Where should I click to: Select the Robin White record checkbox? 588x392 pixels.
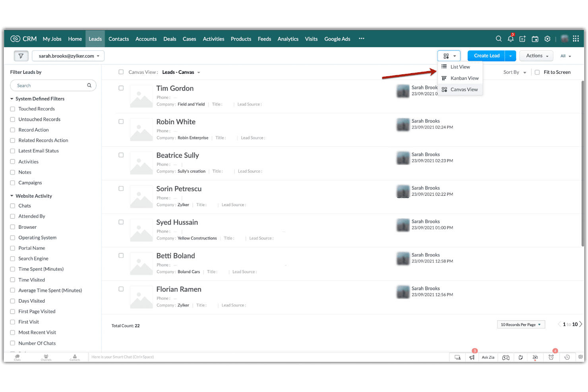pos(121,122)
